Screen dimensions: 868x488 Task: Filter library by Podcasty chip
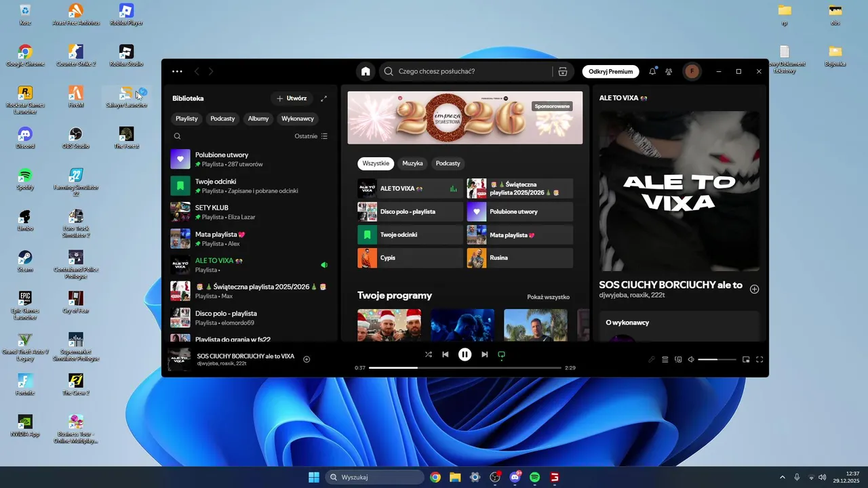point(222,119)
